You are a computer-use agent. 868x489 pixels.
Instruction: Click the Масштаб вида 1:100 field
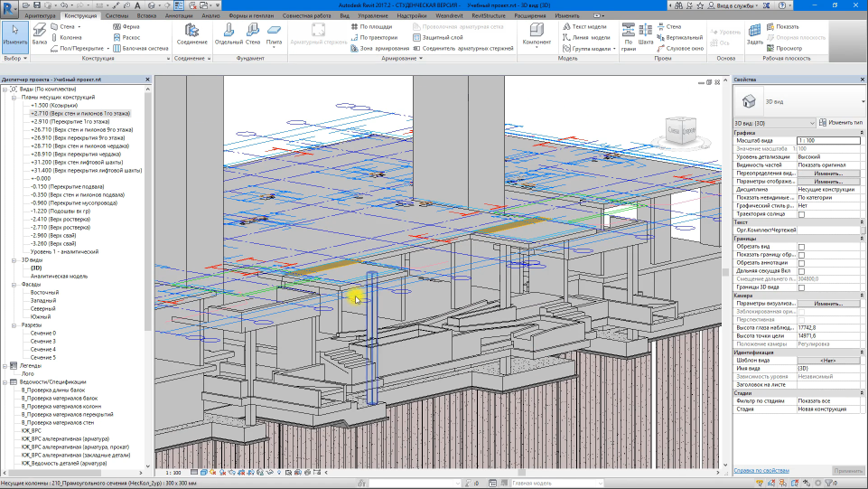[x=827, y=140]
